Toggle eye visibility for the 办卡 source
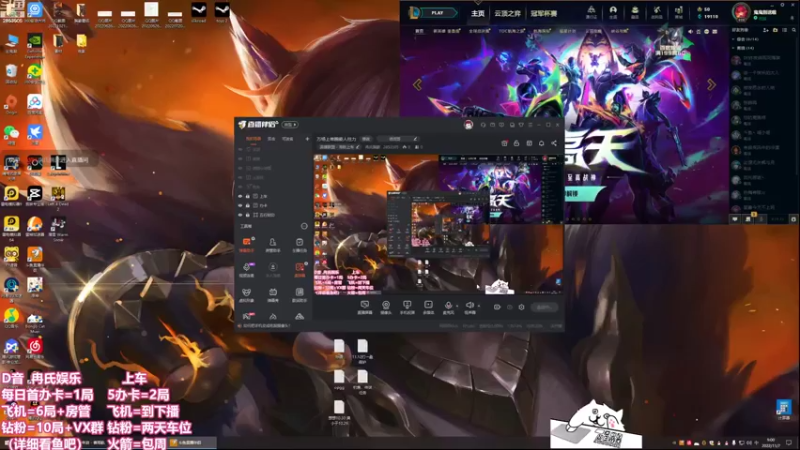This screenshot has width=800, height=450. tap(240, 206)
